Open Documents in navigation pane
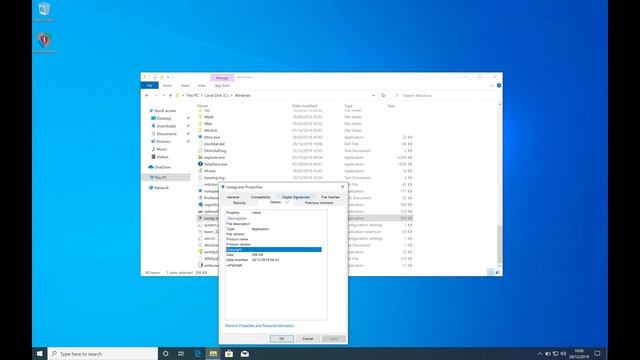This screenshot has height=360, width=640. [167, 134]
